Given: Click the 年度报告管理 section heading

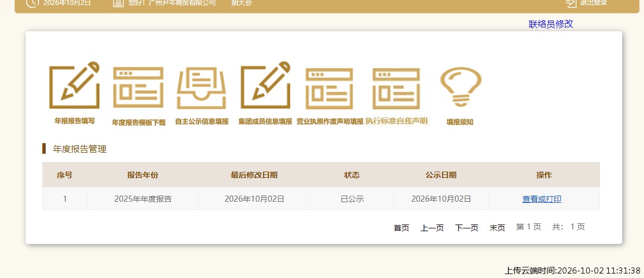Looking at the screenshot, I should pyautogui.click(x=80, y=149).
